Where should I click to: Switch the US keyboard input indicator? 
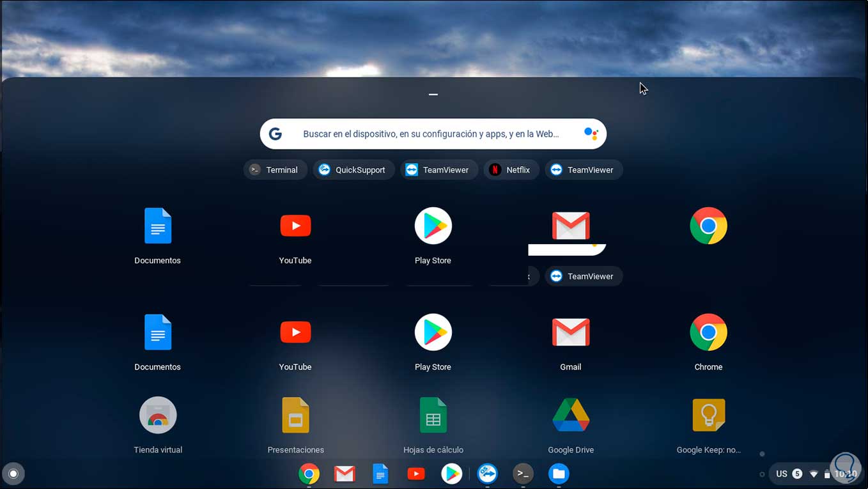pyautogui.click(x=782, y=474)
